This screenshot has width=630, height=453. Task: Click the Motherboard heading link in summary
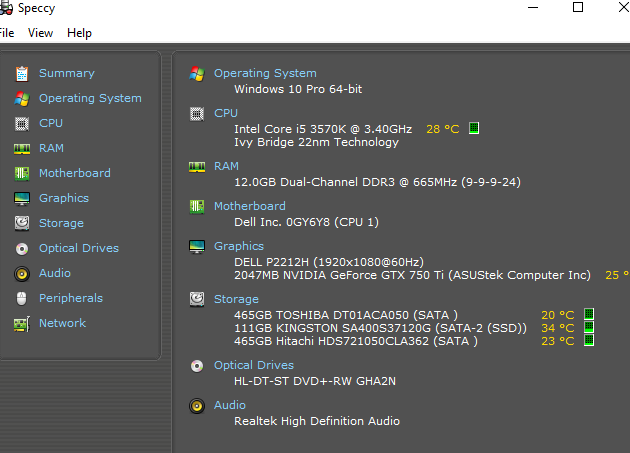click(x=250, y=206)
